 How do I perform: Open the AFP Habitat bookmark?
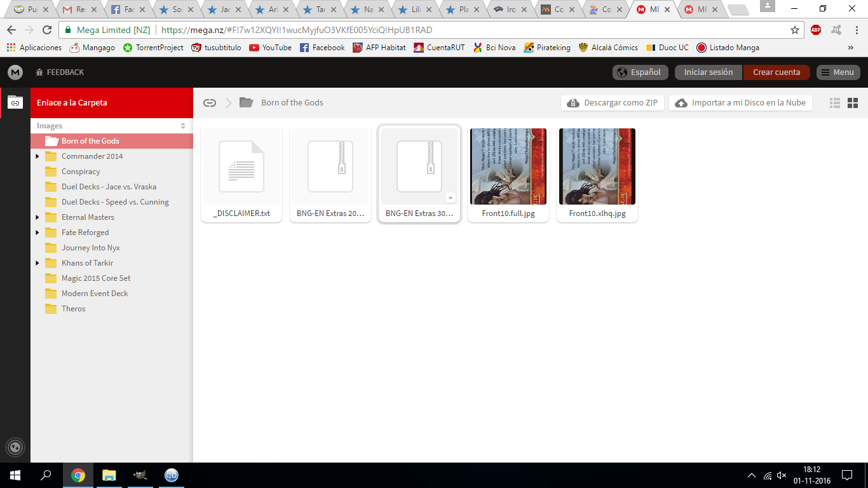pos(379,48)
